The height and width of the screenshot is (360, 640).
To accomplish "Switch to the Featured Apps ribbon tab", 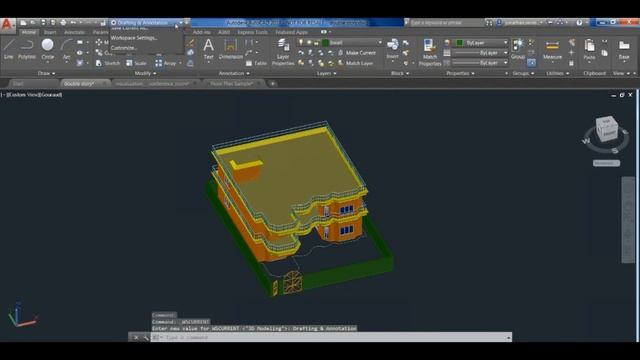I will point(291,32).
